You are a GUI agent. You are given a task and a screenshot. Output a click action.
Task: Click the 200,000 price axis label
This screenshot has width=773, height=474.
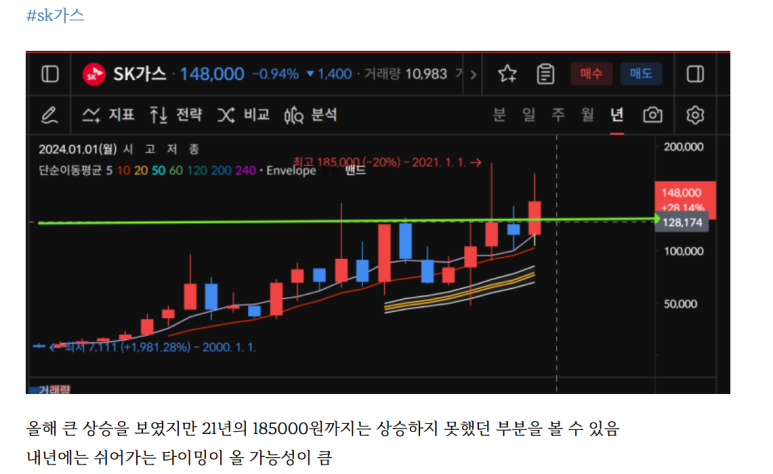(683, 146)
